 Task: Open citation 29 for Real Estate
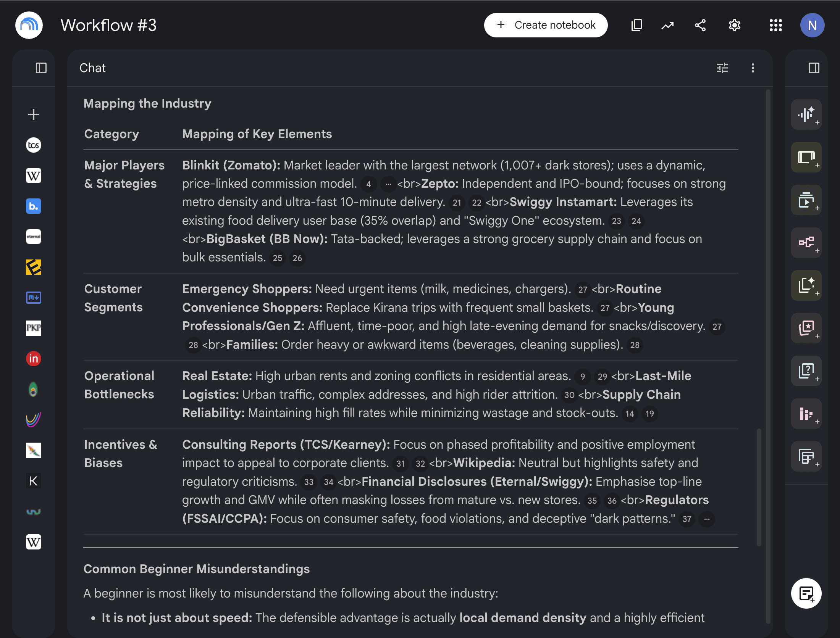click(x=603, y=377)
